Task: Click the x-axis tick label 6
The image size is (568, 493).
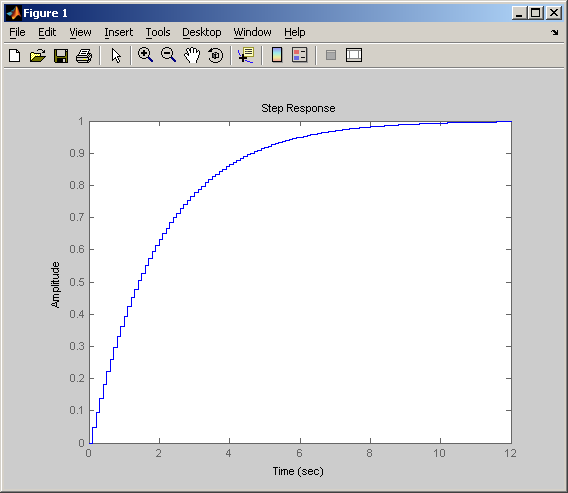Action: (299, 453)
